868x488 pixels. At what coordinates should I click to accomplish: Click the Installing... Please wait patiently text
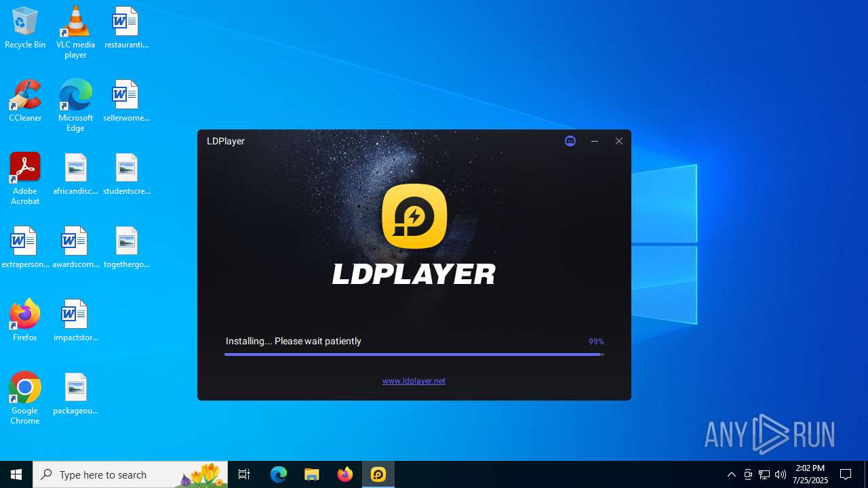pyautogui.click(x=294, y=341)
